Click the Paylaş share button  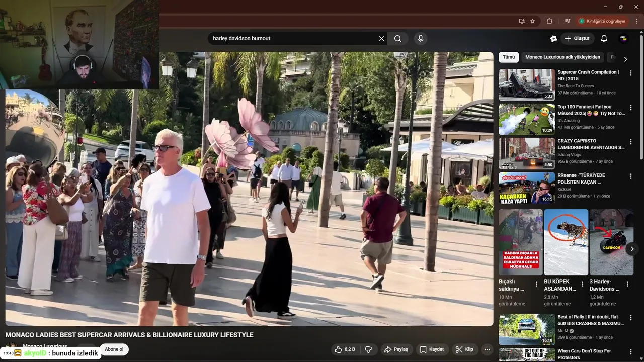pyautogui.click(x=396, y=349)
